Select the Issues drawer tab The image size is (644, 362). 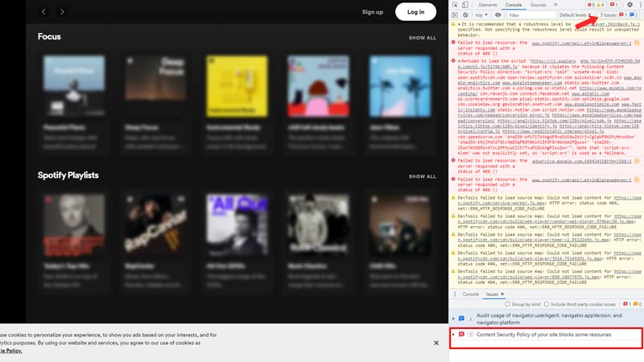click(492, 294)
